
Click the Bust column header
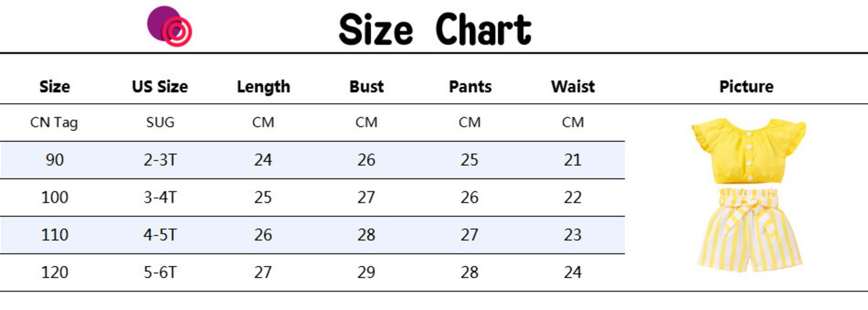(366, 87)
